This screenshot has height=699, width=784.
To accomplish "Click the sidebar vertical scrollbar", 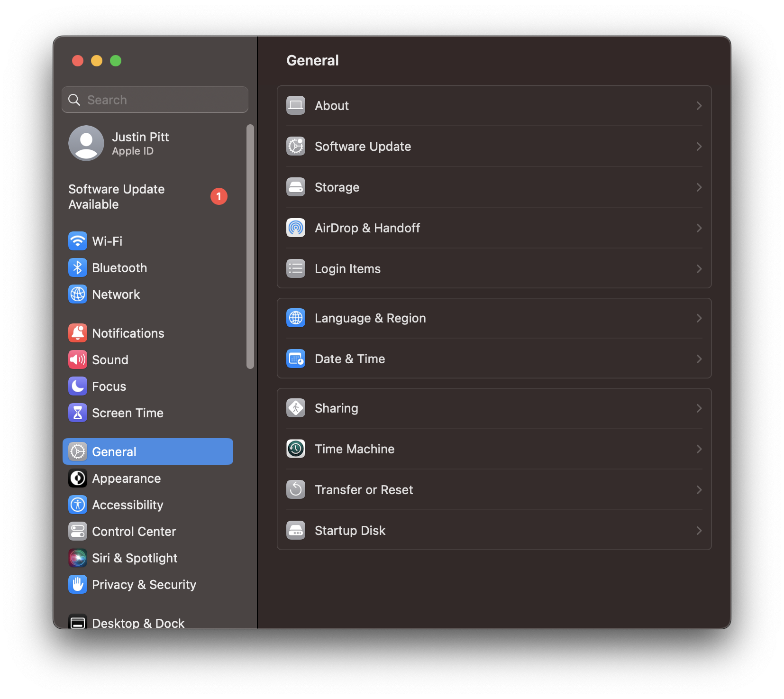I will [x=250, y=247].
